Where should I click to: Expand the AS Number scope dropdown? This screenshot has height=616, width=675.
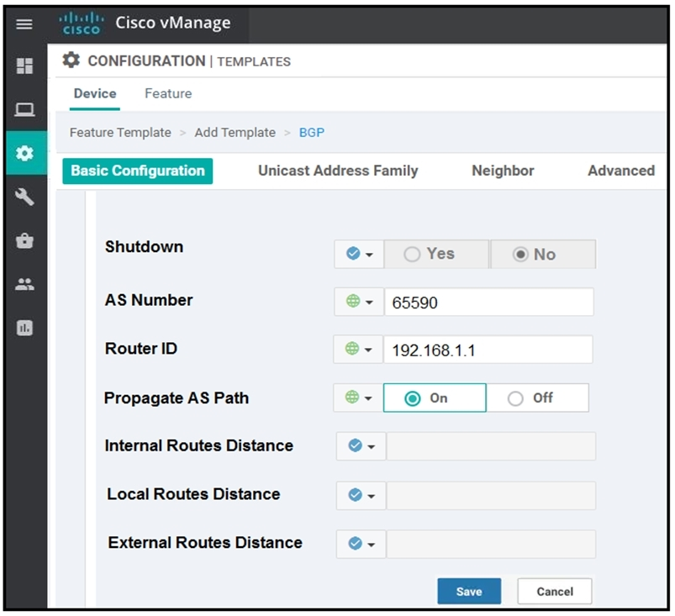(x=359, y=302)
